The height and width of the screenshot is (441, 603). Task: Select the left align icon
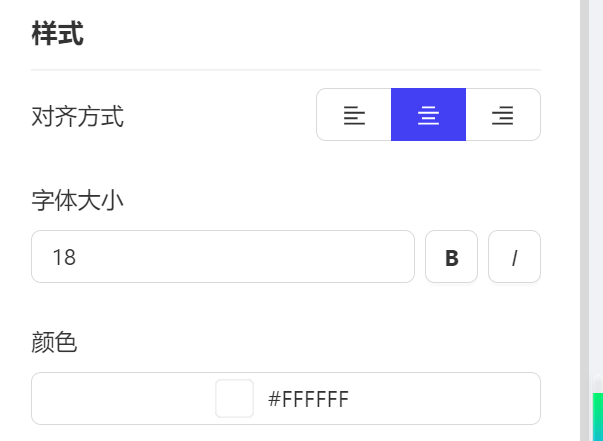(354, 115)
